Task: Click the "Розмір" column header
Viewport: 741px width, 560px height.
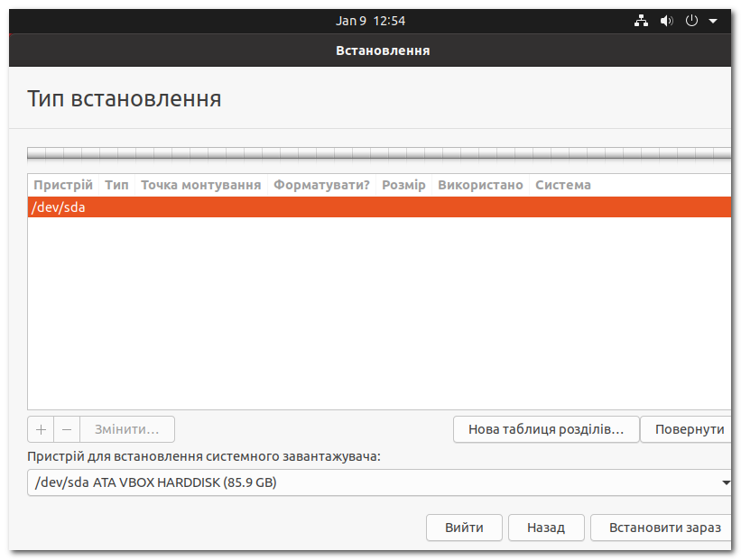Action: click(403, 184)
